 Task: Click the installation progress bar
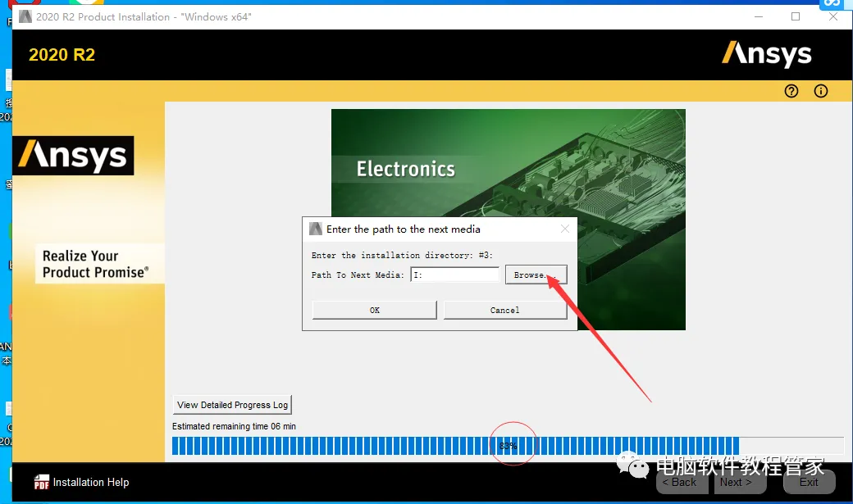click(508, 446)
